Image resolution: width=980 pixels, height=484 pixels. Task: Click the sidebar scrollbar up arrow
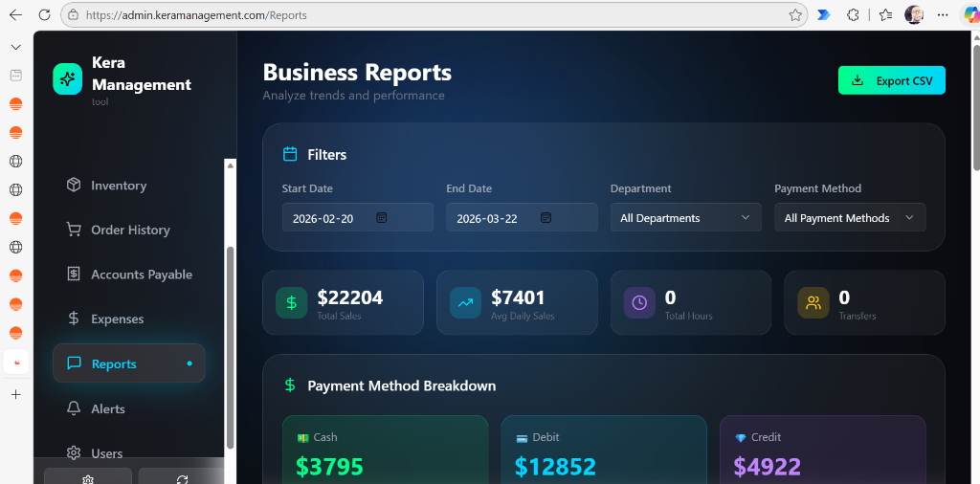[231, 165]
